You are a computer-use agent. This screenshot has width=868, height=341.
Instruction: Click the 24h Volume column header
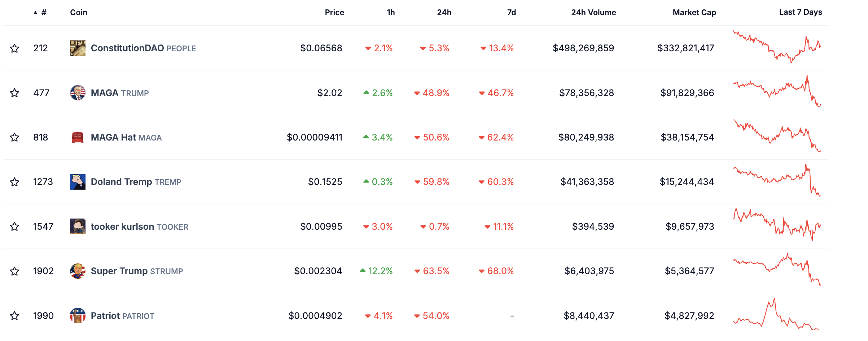tap(593, 13)
